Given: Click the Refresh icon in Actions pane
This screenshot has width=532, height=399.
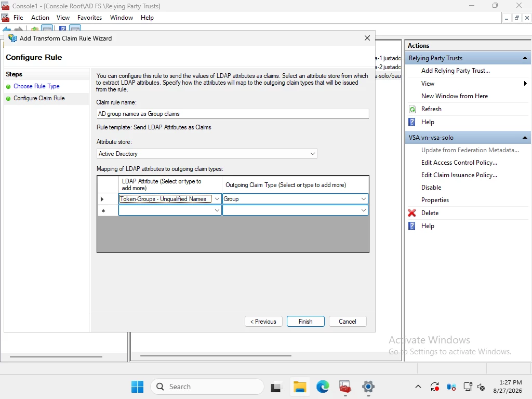Looking at the screenshot, I should (x=412, y=109).
